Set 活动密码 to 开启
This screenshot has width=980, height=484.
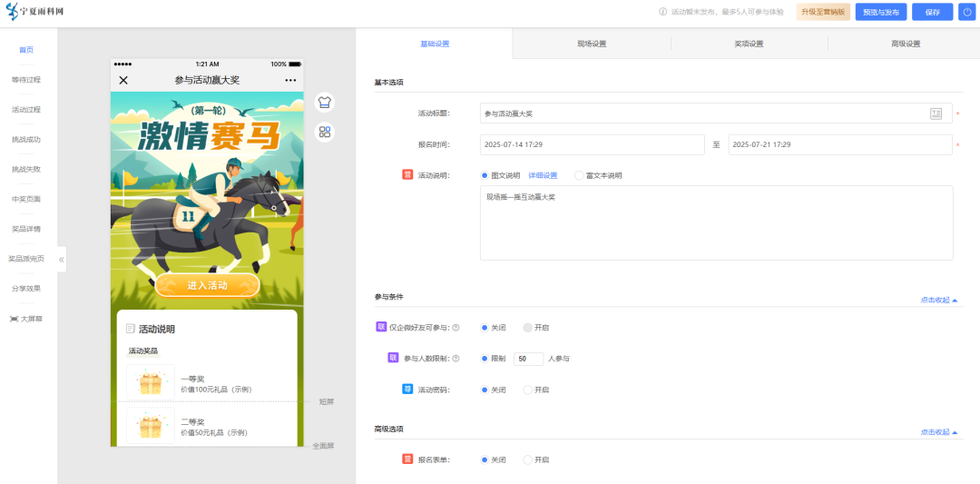(527, 390)
